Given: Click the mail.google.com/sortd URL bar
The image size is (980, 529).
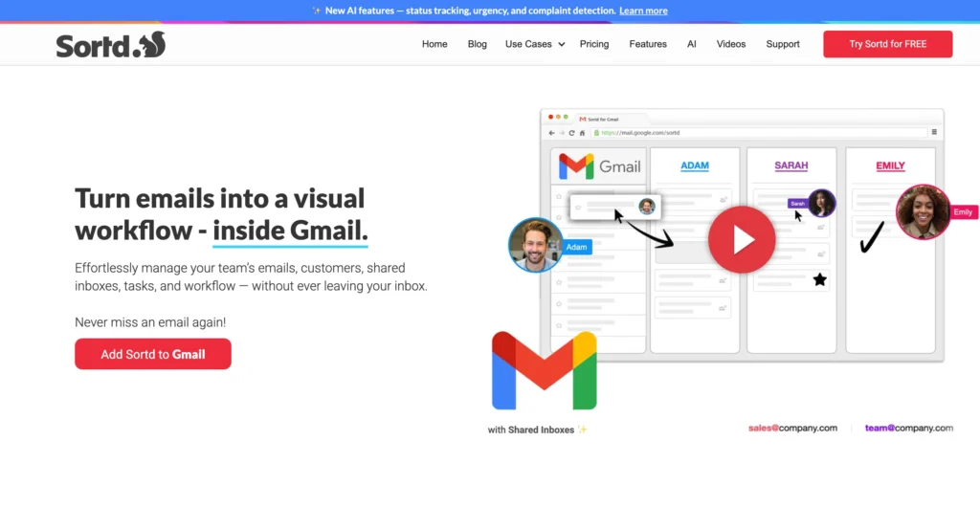Looking at the screenshot, I should pyautogui.click(x=758, y=133).
